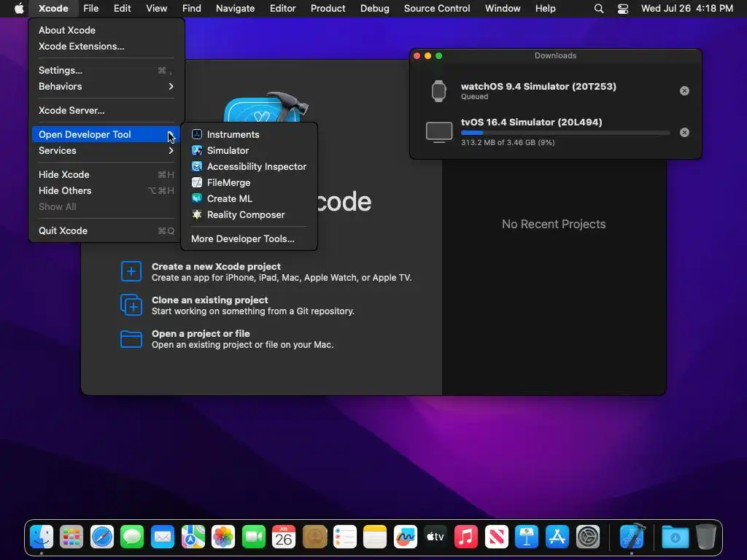Open the Help menu

tap(545, 9)
